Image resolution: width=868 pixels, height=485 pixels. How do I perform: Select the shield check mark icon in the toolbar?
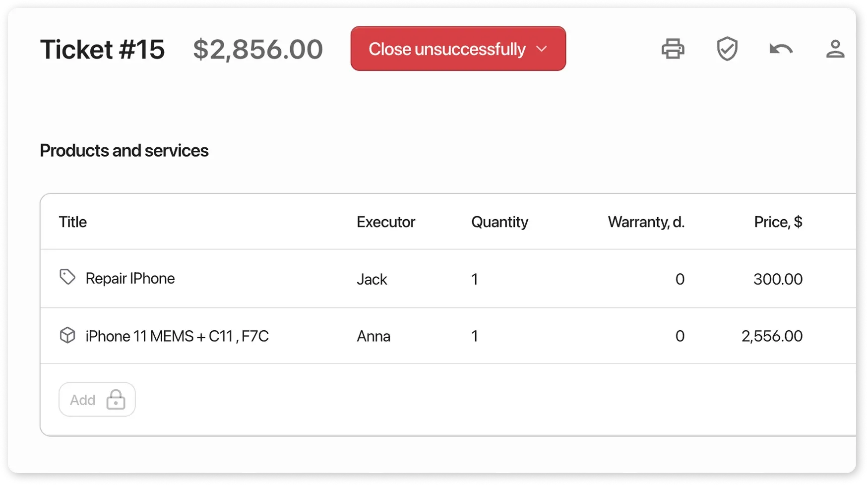click(x=727, y=49)
